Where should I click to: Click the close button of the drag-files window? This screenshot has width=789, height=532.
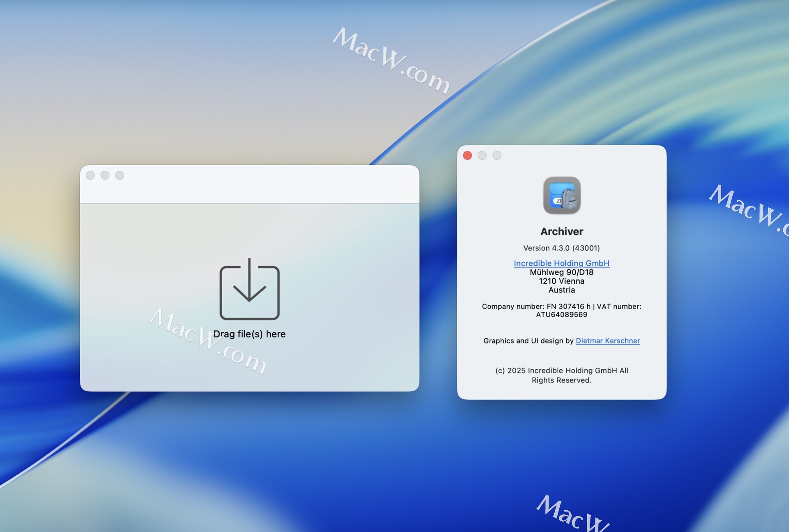90,175
